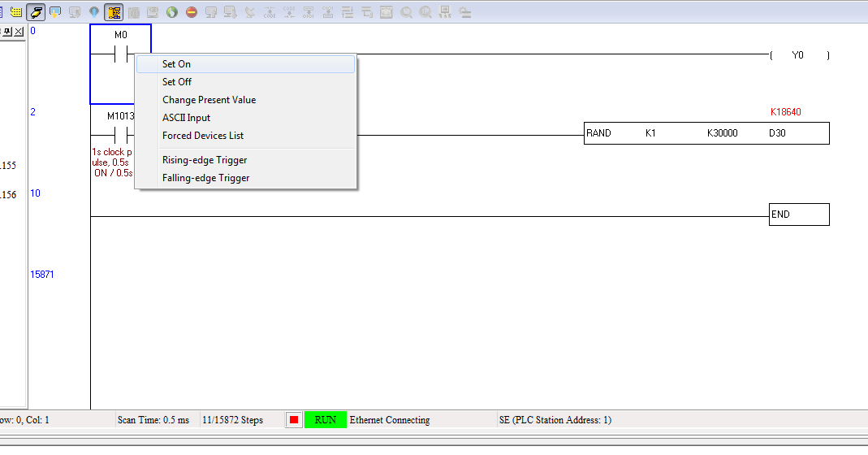
Task: Choose Set On from context menu
Action: pyautogui.click(x=176, y=64)
